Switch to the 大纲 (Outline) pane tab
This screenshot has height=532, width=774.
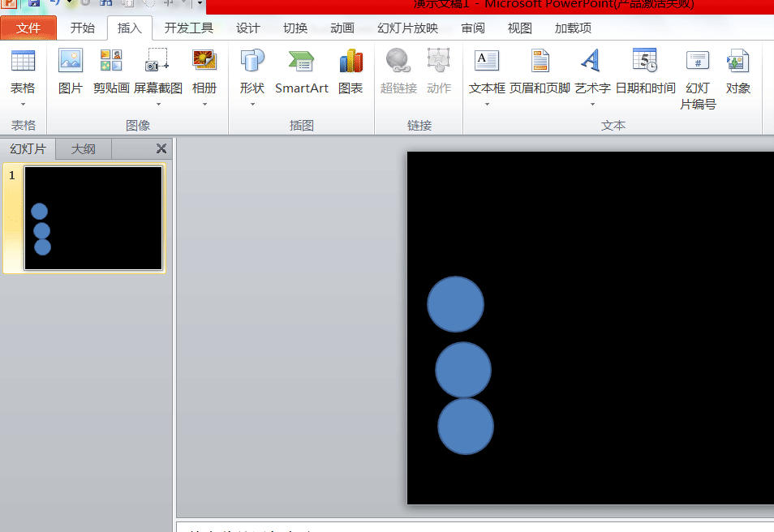point(83,148)
